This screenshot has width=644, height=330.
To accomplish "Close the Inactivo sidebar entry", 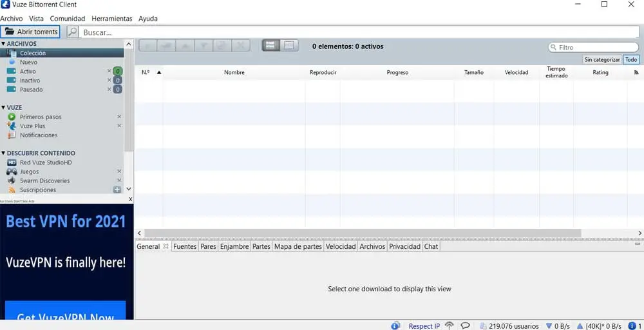I will pyautogui.click(x=109, y=80).
